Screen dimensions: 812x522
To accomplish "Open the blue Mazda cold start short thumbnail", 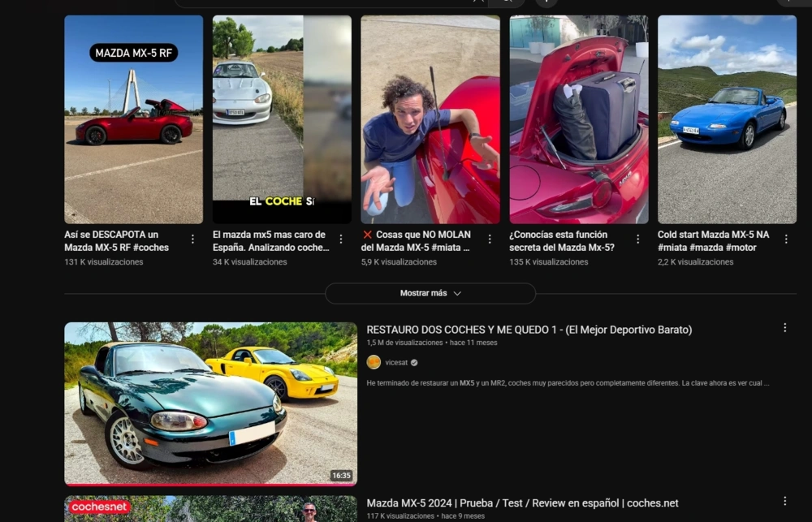I will coord(727,119).
